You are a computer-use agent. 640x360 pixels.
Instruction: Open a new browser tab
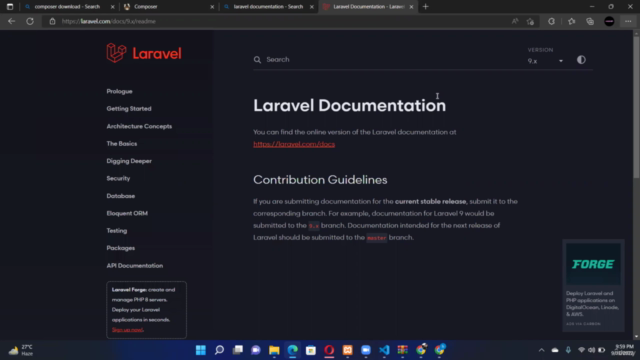[426, 7]
